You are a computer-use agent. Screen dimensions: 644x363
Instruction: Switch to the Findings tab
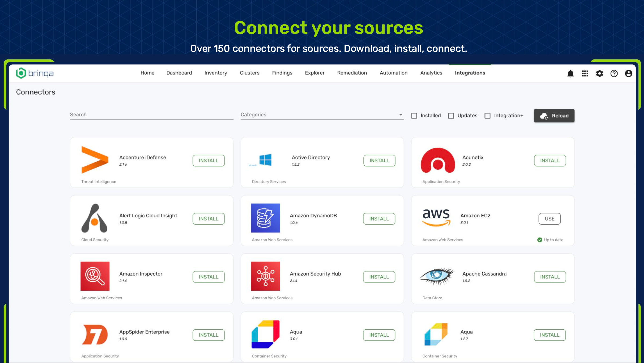282,73
